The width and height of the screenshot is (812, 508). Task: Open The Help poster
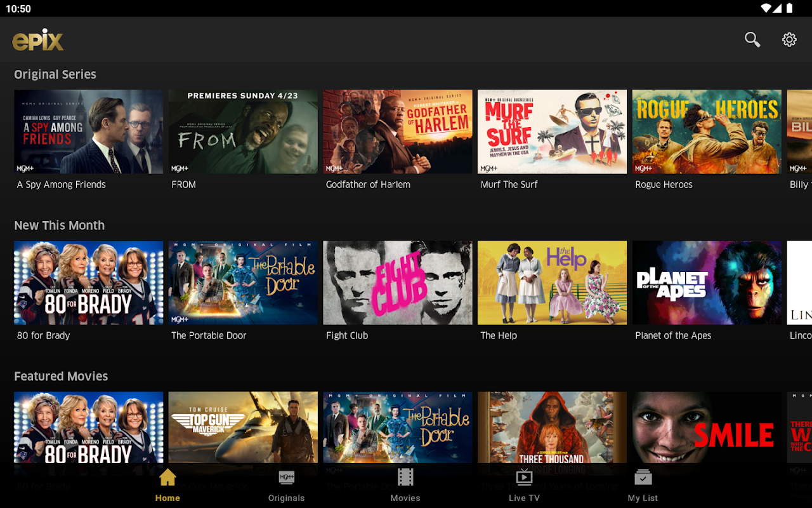(552, 283)
